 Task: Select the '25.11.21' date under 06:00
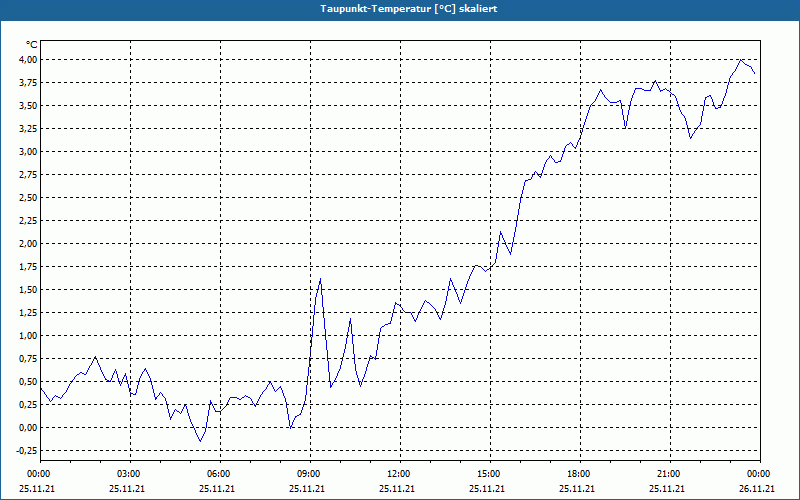click(216, 489)
